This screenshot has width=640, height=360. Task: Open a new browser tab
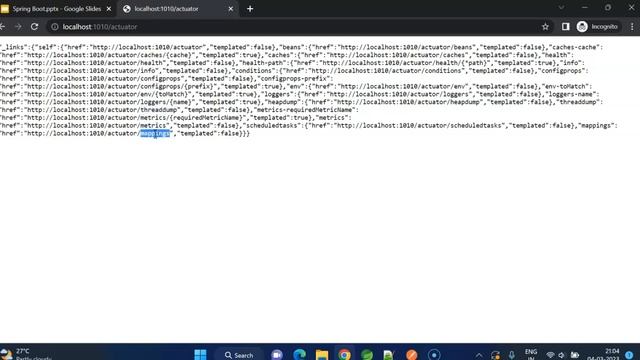coord(250,9)
